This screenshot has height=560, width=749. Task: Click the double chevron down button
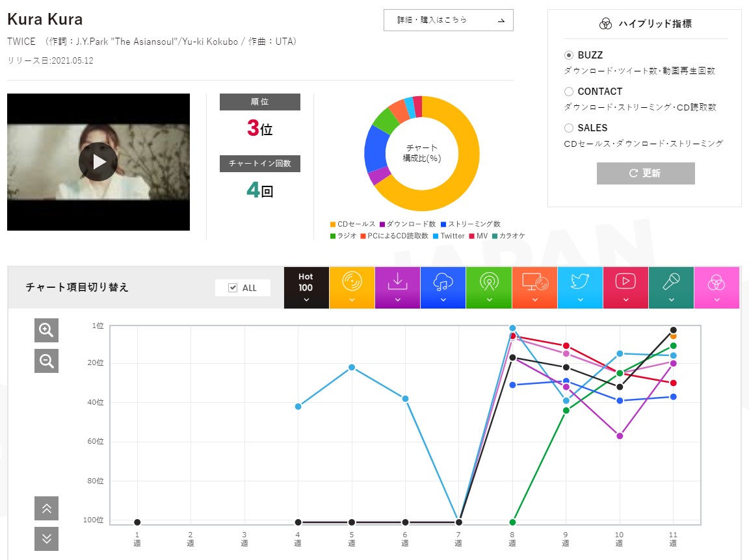pos(46,539)
